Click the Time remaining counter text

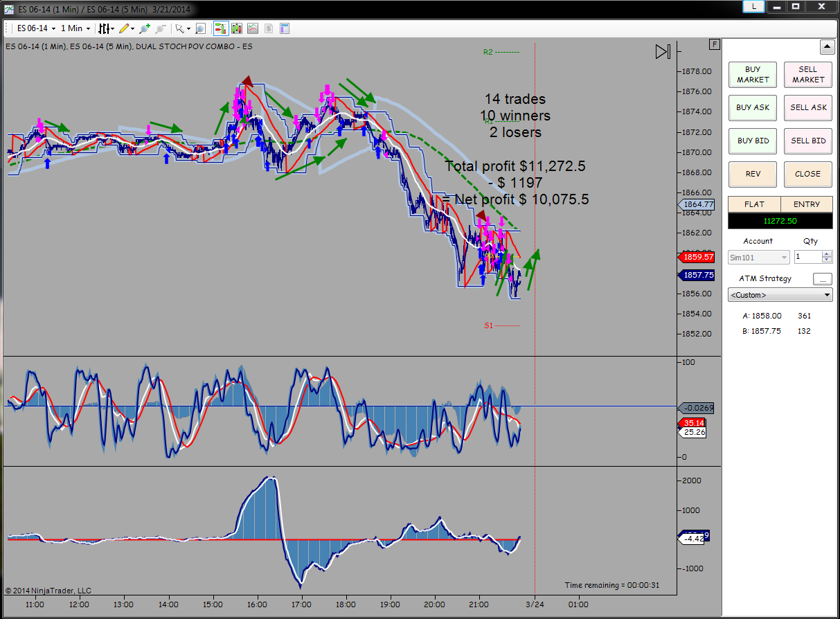(612, 585)
